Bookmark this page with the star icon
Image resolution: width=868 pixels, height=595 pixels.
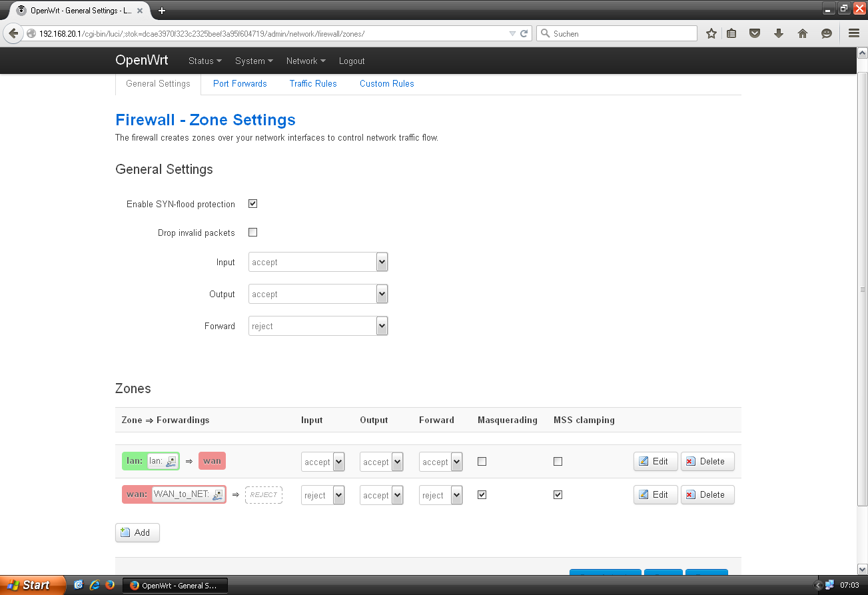(711, 33)
